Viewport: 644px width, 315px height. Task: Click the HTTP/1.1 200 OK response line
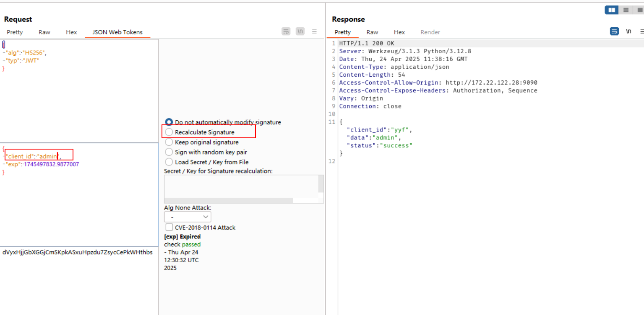point(367,43)
